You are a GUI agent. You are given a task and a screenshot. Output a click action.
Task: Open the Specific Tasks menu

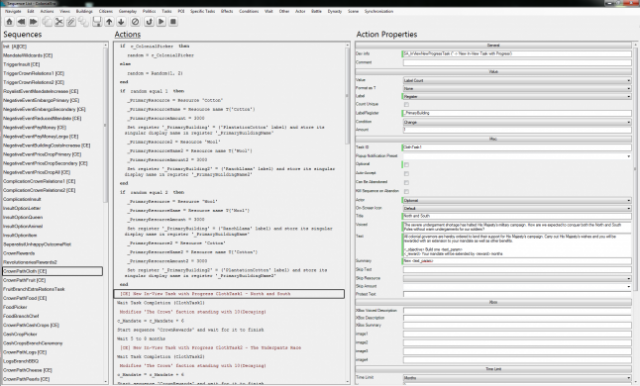tap(202, 11)
